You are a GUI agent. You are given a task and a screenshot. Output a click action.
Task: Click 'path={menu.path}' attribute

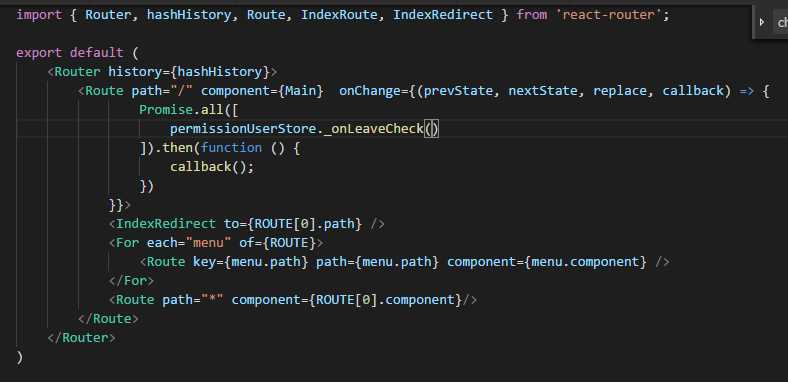pyautogui.click(x=378, y=262)
